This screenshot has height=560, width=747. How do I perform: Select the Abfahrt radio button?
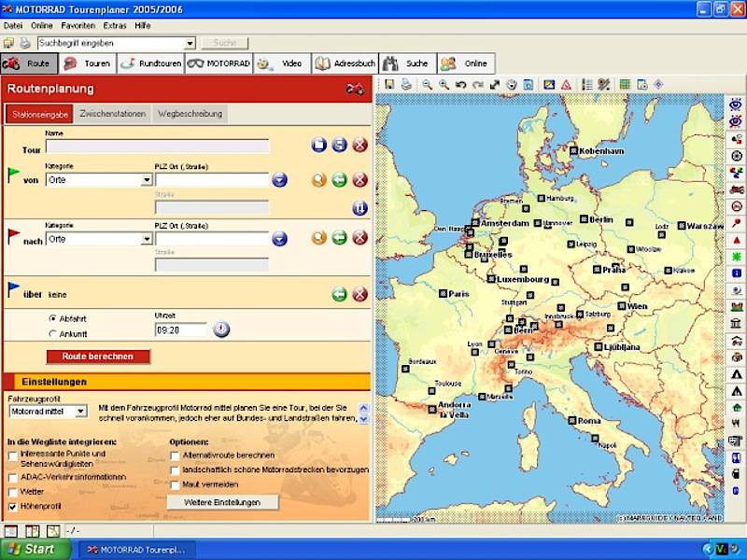tap(53, 318)
